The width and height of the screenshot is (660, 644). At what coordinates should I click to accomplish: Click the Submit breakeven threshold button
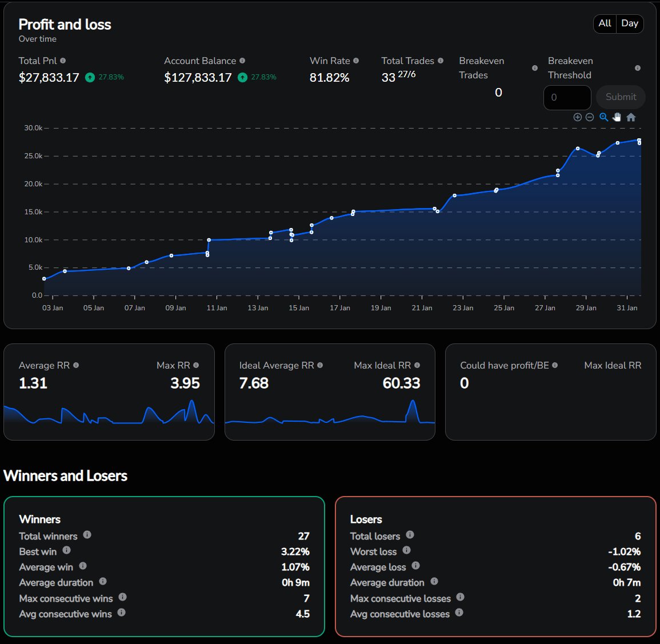tap(621, 97)
